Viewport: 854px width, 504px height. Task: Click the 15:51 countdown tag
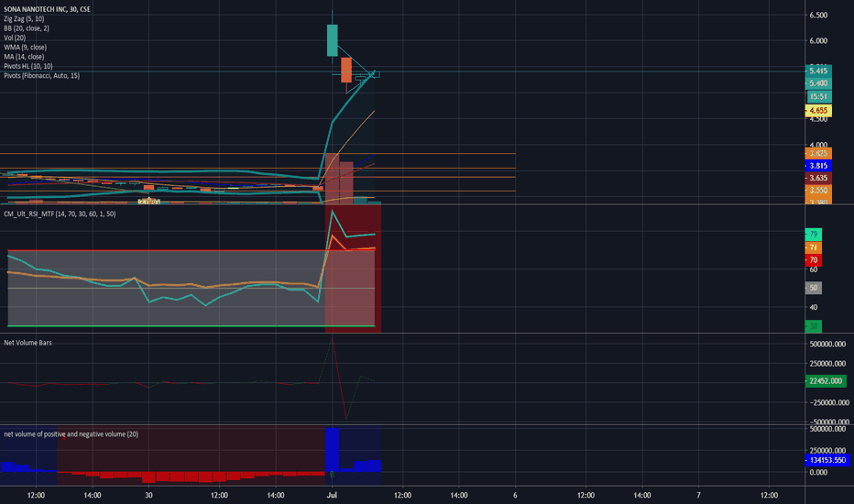tap(818, 97)
